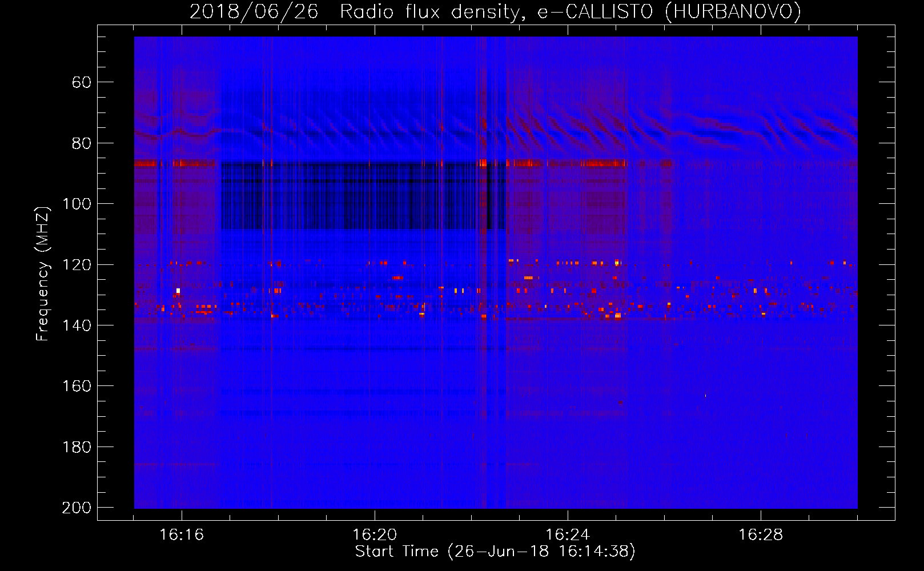The image size is (924, 571).
Task: Select the 80 frequency tick label
Action: click(x=82, y=143)
